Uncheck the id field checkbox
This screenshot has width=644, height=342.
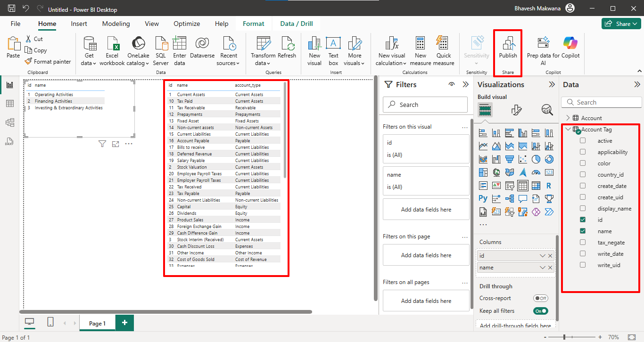(x=583, y=220)
